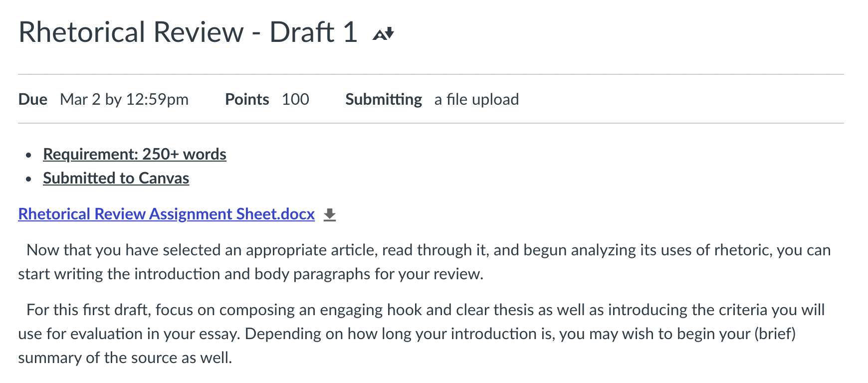Click the underlined "Submitted to Canvas" text
The image size is (868, 383).
click(116, 178)
